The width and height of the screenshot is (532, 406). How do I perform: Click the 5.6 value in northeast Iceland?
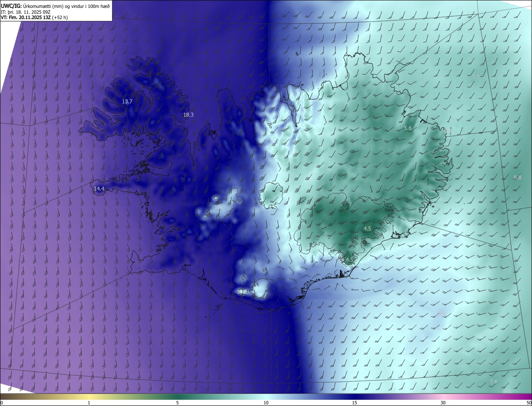click(x=408, y=128)
